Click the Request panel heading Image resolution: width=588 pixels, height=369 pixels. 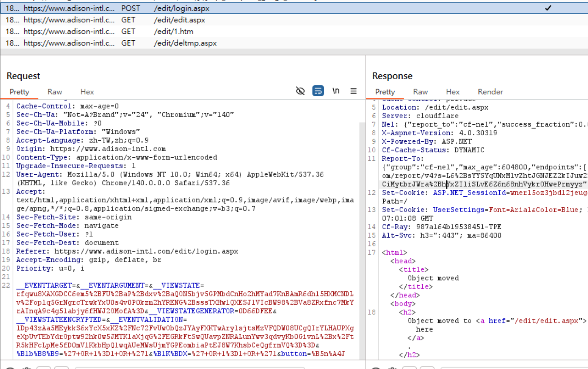click(x=23, y=76)
